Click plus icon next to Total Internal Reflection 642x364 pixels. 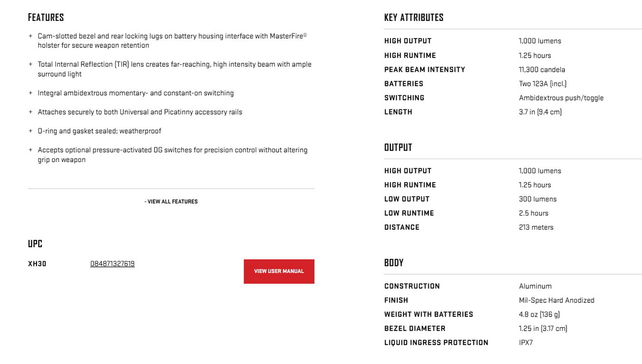pos(30,65)
